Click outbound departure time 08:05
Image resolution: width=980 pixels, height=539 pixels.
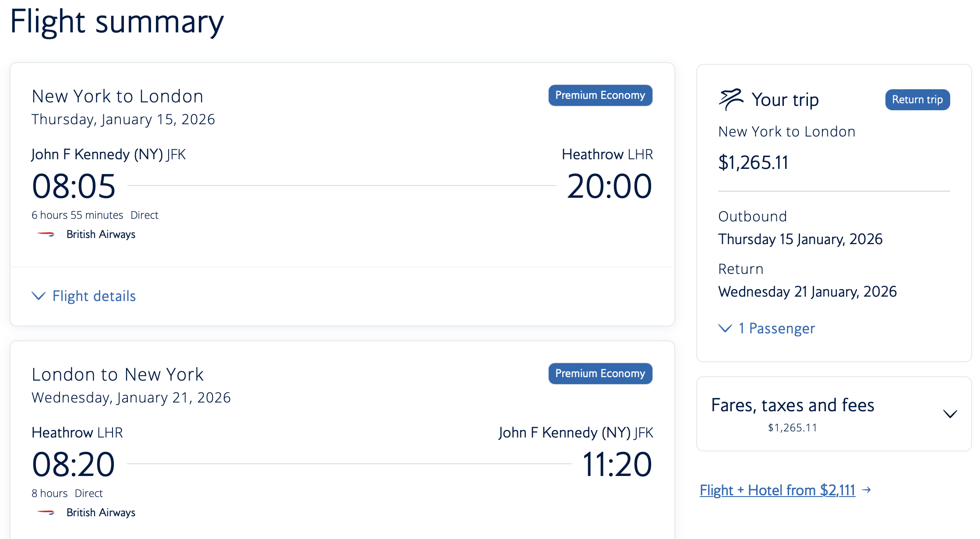(x=74, y=186)
